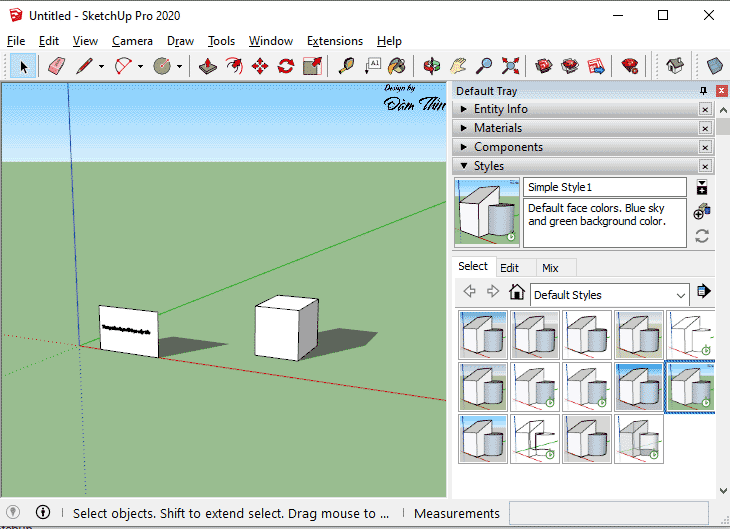Select the Circle shape tool

pyautogui.click(x=162, y=66)
